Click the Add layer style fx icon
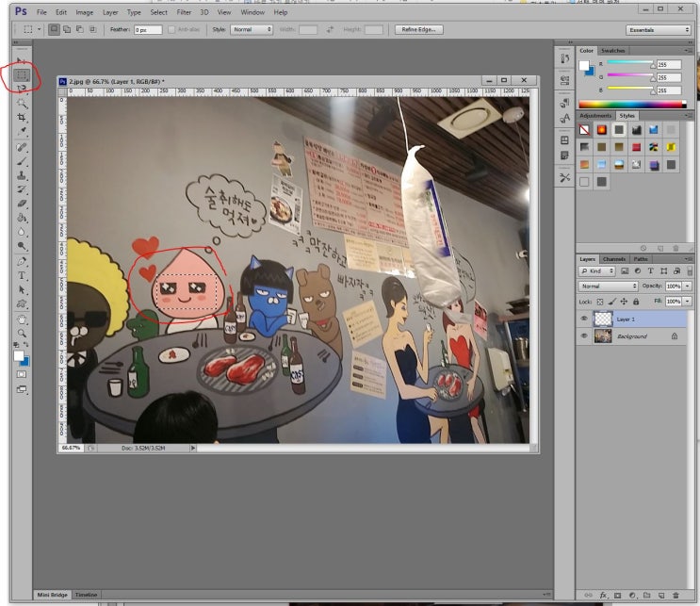 [603, 596]
